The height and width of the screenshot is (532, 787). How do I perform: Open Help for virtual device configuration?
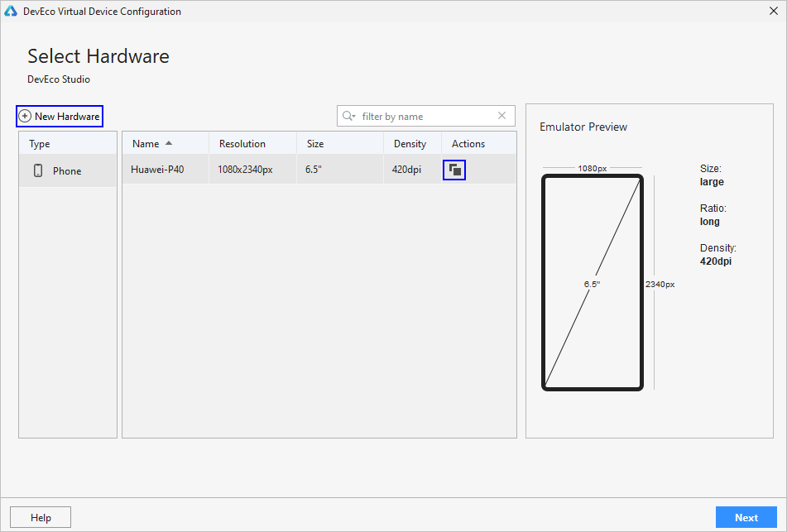41,518
